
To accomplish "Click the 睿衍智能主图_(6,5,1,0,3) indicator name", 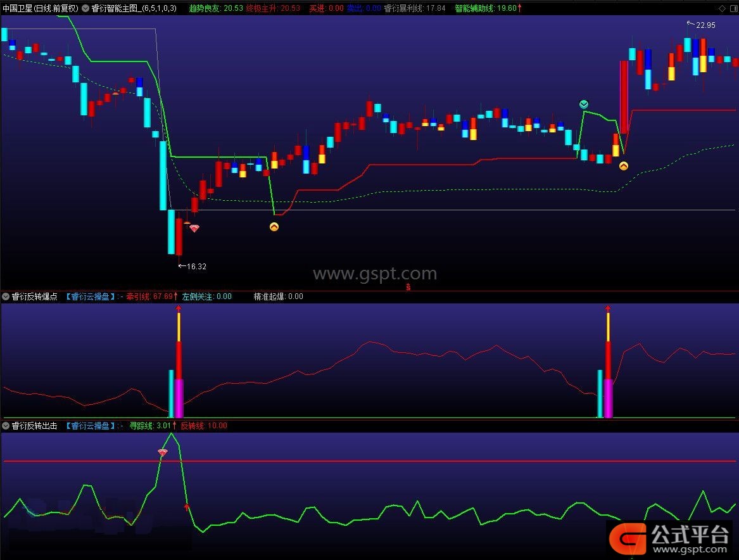I will 134,8.
